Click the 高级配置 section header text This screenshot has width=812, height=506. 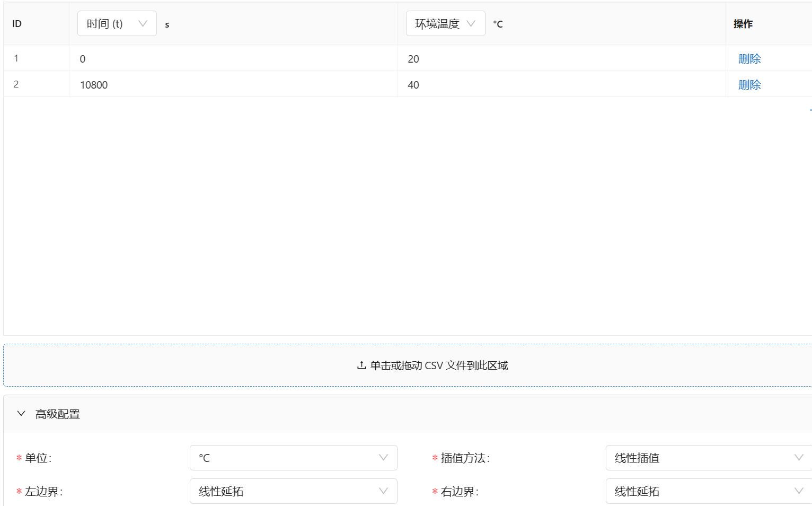(x=58, y=414)
